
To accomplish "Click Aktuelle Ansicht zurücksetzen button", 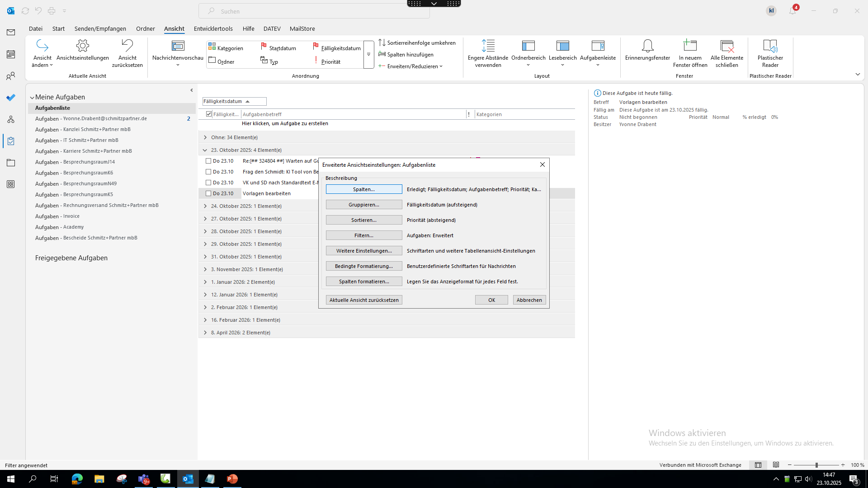I will [x=364, y=300].
